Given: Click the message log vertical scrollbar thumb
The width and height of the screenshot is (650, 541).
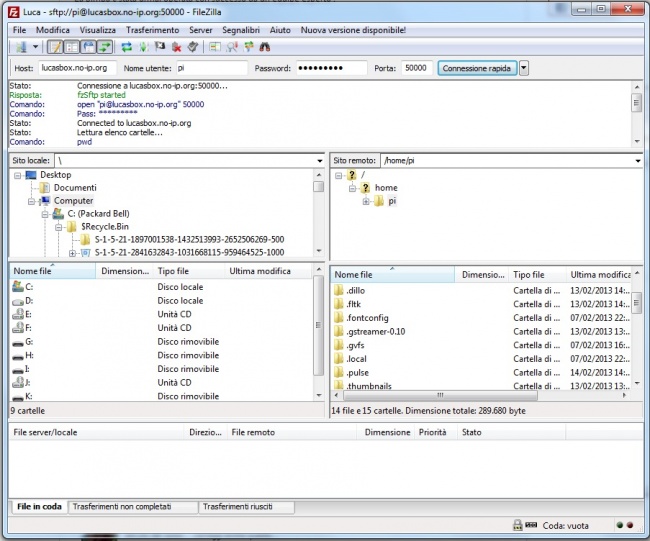Looking at the screenshot, I should coord(637,102).
